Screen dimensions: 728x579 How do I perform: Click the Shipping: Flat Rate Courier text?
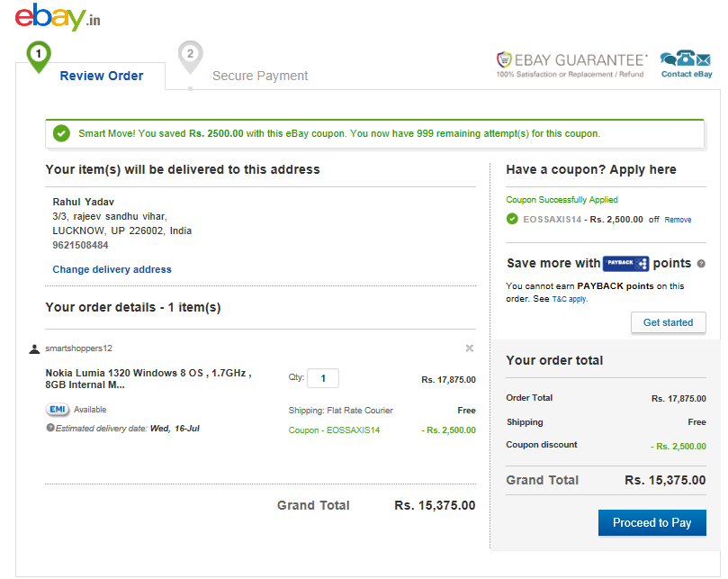tap(341, 411)
